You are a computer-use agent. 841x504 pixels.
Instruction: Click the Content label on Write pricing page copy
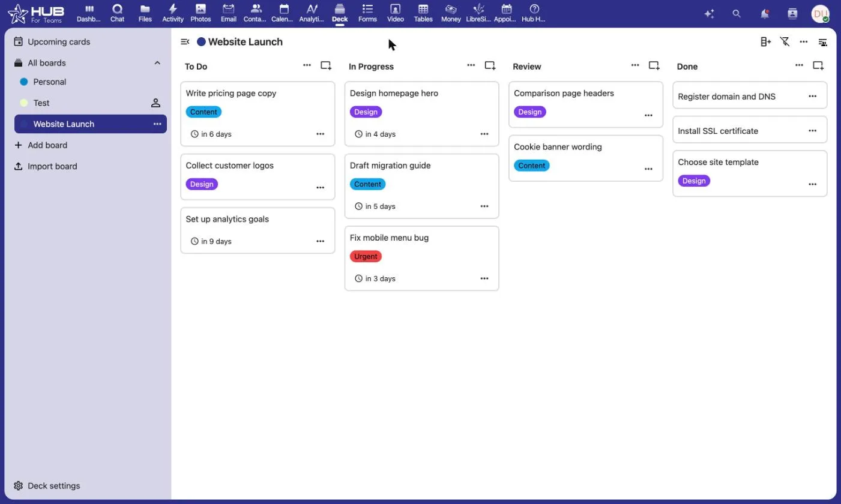(203, 112)
